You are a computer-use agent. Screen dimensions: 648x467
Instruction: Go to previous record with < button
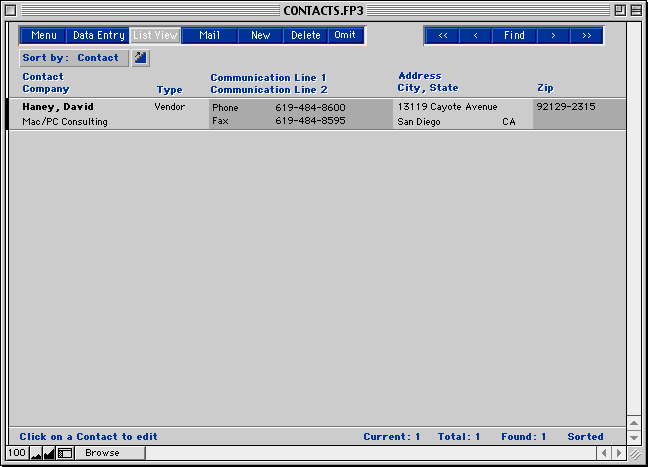[475, 36]
